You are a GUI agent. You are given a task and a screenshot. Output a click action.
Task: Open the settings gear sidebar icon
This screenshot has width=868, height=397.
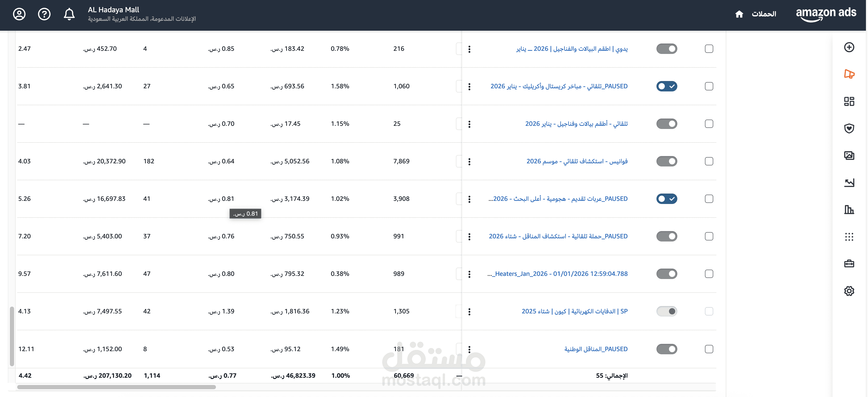[x=849, y=291]
